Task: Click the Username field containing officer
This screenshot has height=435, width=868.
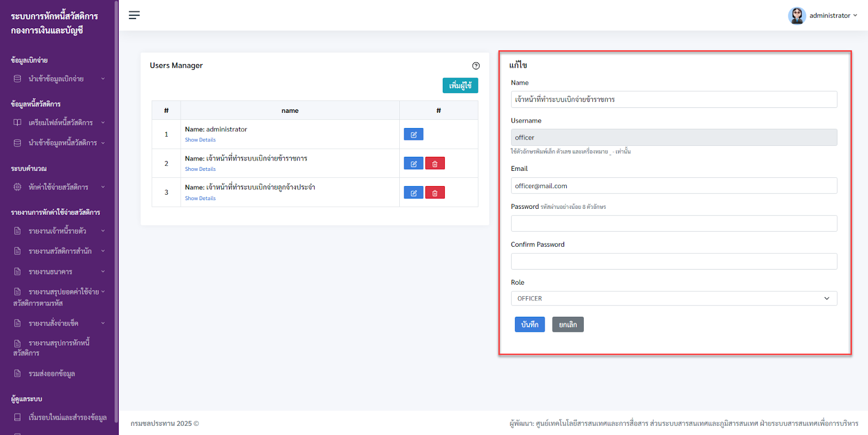Action: coord(674,137)
